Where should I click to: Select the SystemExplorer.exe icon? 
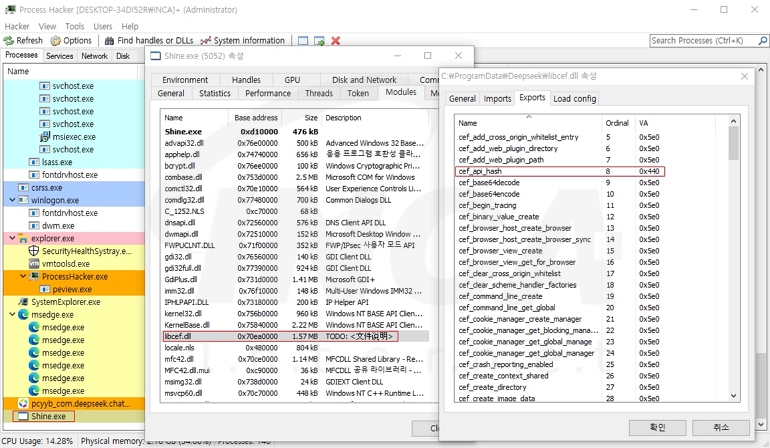(23, 302)
